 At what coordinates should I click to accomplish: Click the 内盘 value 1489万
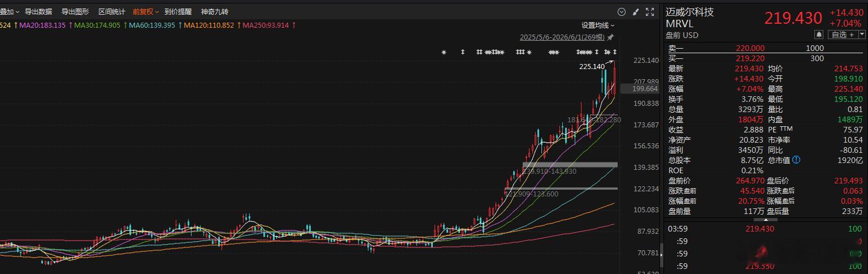point(849,119)
